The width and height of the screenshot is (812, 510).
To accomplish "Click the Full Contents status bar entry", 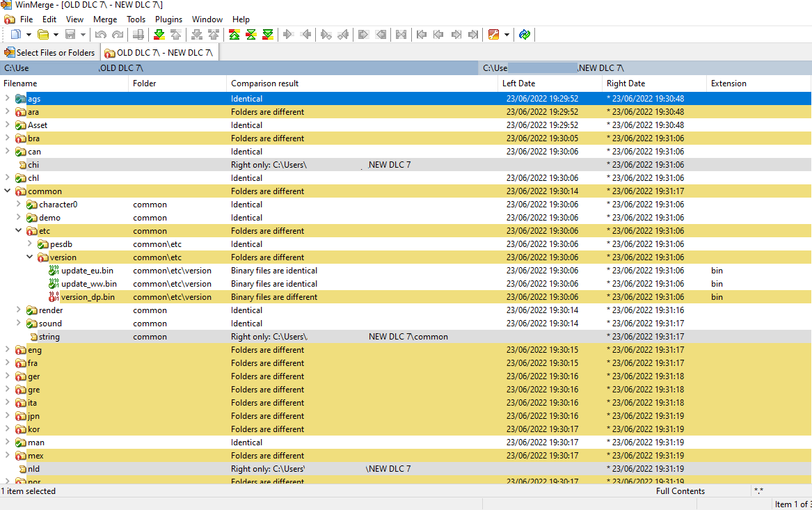I will 680,491.
